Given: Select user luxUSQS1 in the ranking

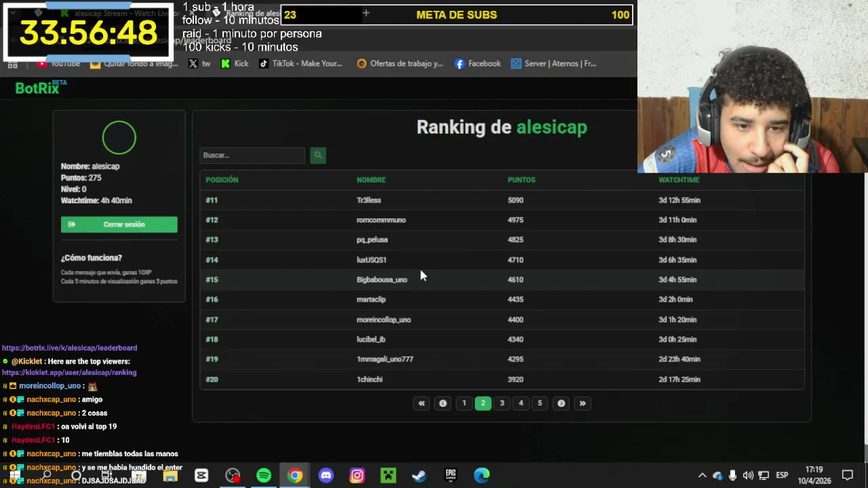Looking at the screenshot, I should (x=372, y=260).
